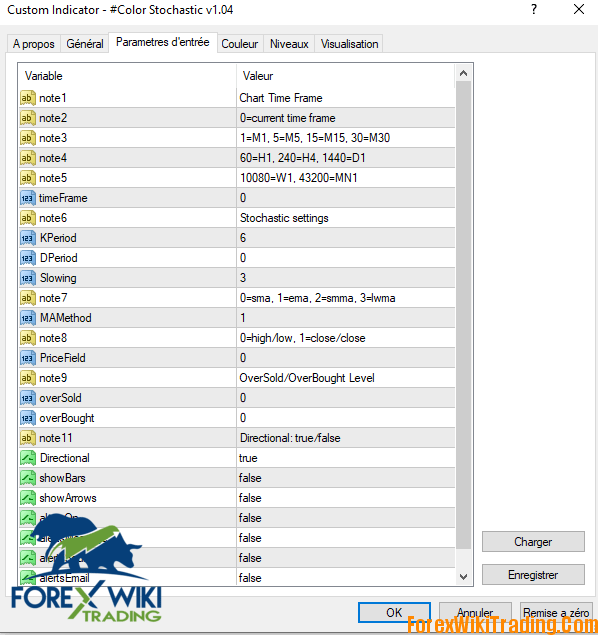Click the string icon next to note9
The width and height of the screenshot is (598, 635).
point(28,378)
